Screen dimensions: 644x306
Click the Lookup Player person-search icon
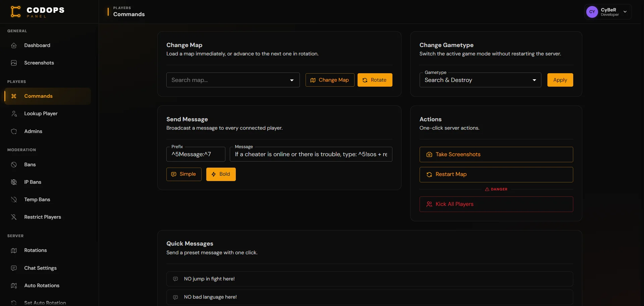coord(14,114)
